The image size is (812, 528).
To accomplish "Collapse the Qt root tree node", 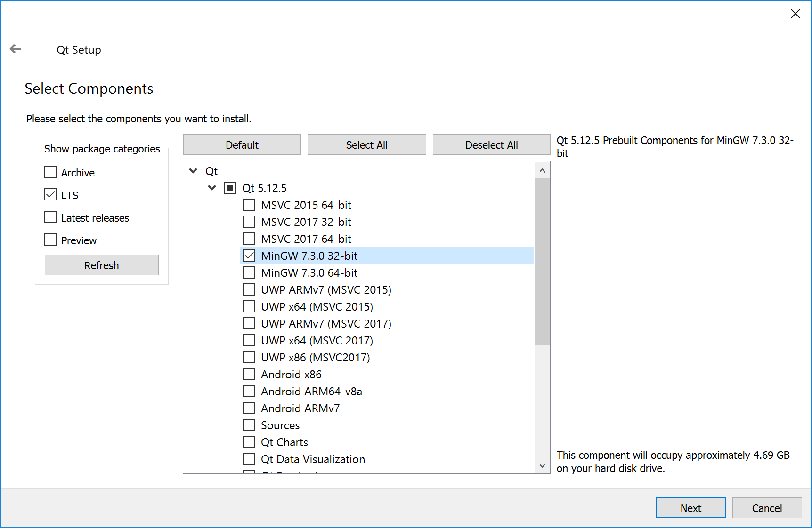I will pos(193,171).
